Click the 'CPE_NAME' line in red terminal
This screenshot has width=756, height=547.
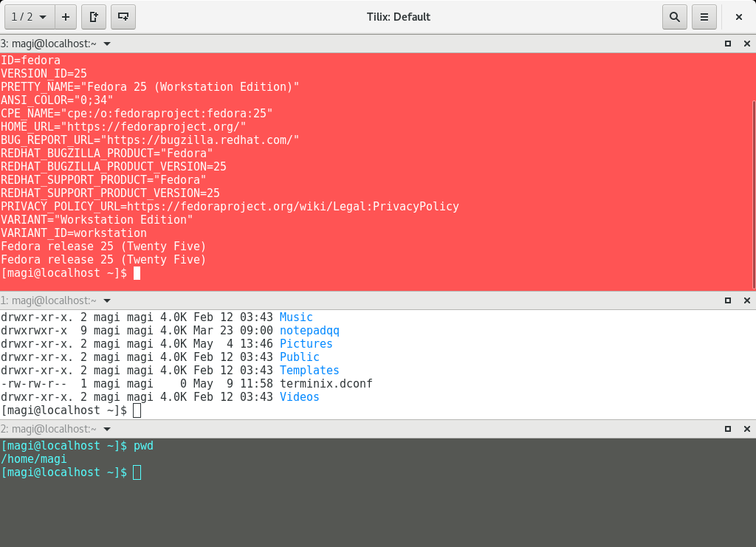click(137, 114)
